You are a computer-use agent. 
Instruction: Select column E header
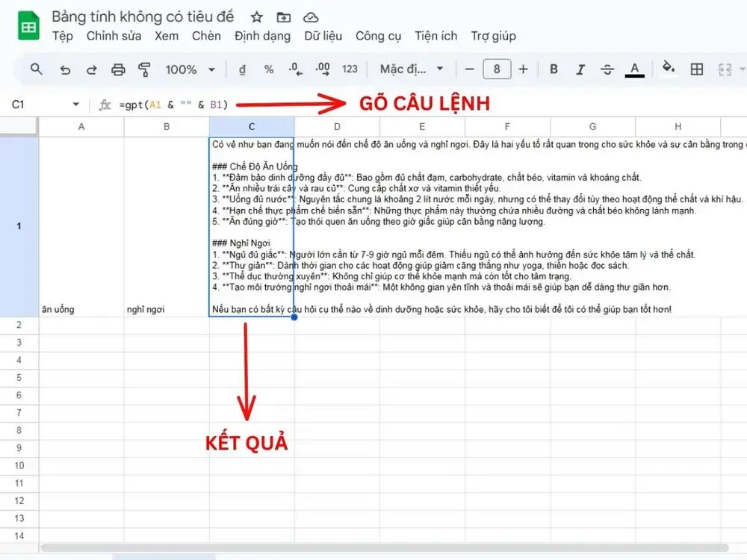[x=422, y=127]
